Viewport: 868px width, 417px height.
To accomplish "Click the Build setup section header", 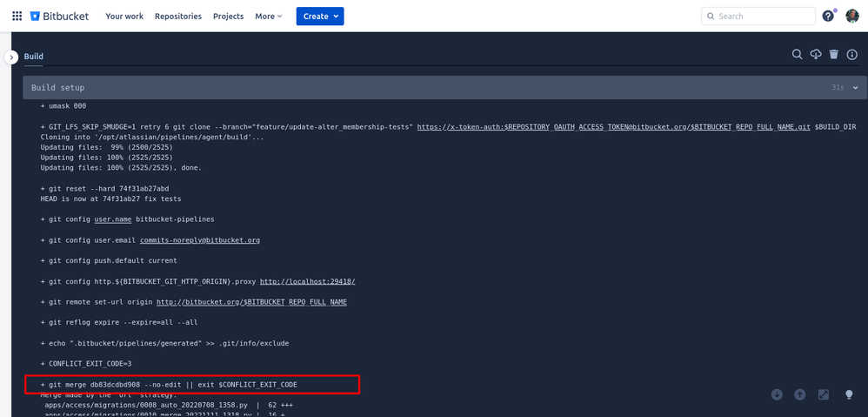I will pos(445,88).
